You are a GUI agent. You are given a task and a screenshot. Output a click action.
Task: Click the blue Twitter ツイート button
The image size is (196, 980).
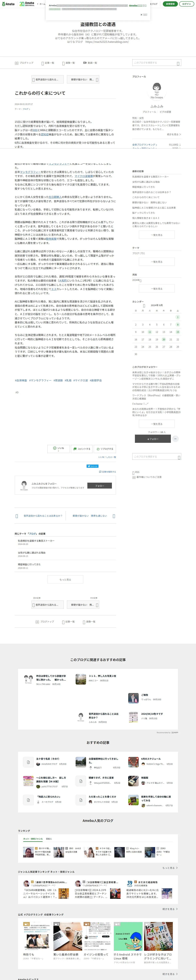coord(92,466)
